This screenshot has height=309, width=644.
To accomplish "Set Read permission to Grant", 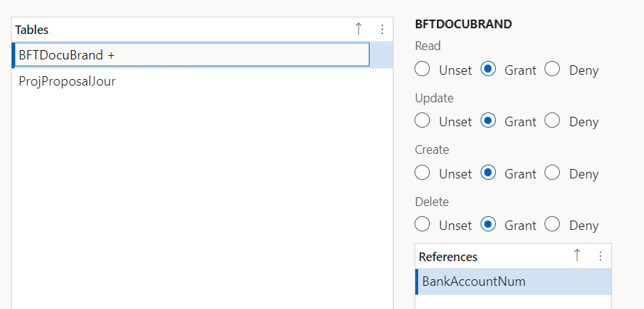I will point(488,69).
